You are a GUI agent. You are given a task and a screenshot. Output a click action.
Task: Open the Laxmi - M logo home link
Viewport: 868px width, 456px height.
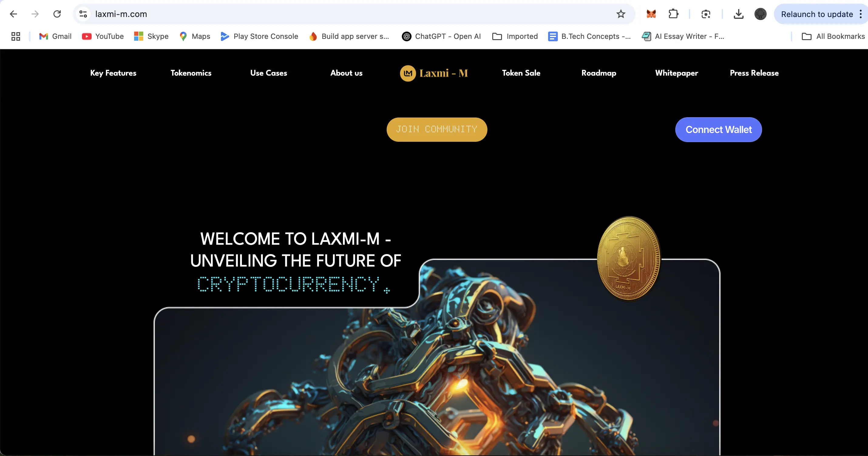(x=434, y=73)
